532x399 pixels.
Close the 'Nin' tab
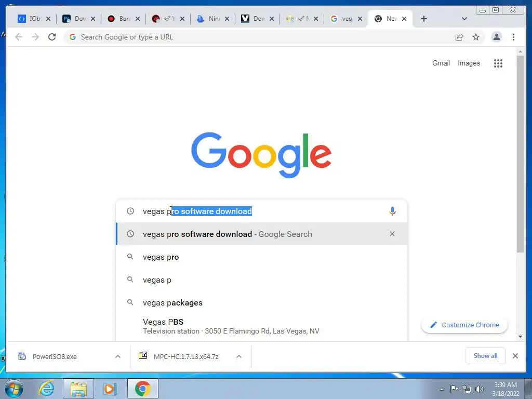point(227,19)
